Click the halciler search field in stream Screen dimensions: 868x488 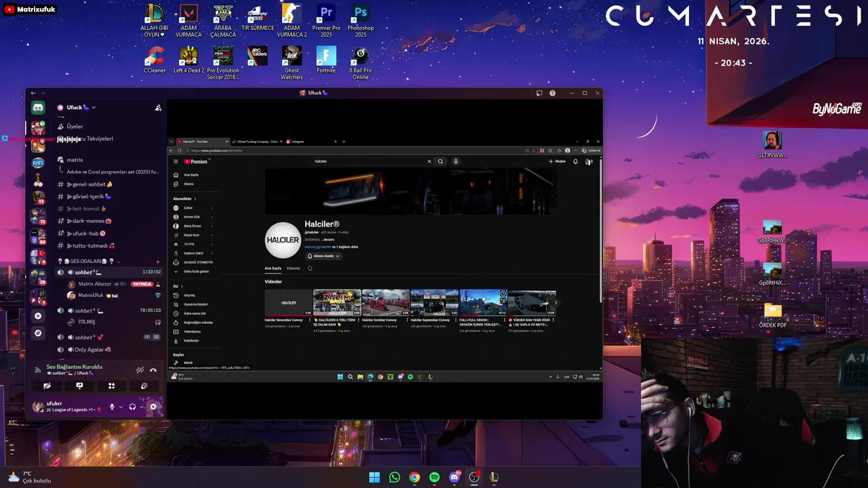click(x=370, y=161)
